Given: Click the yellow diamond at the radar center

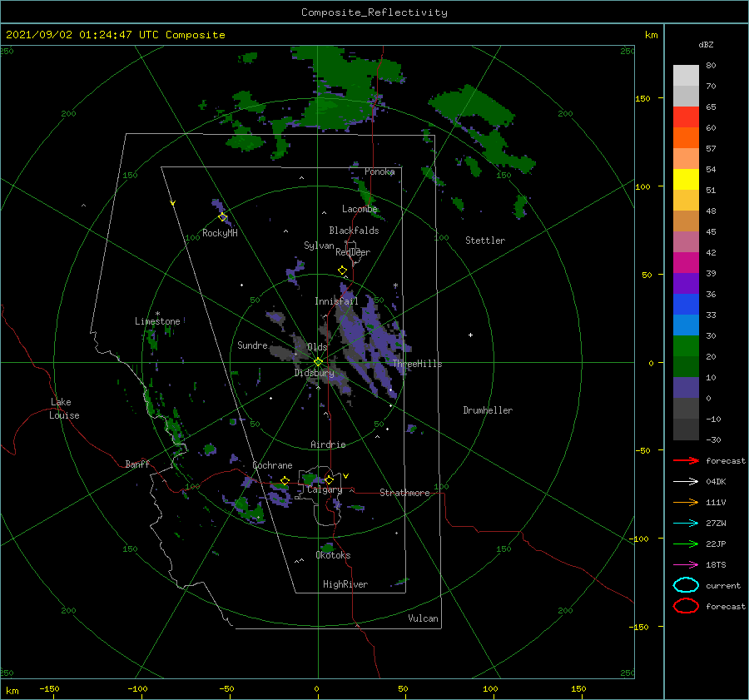Looking at the screenshot, I should (x=318, y=362).
